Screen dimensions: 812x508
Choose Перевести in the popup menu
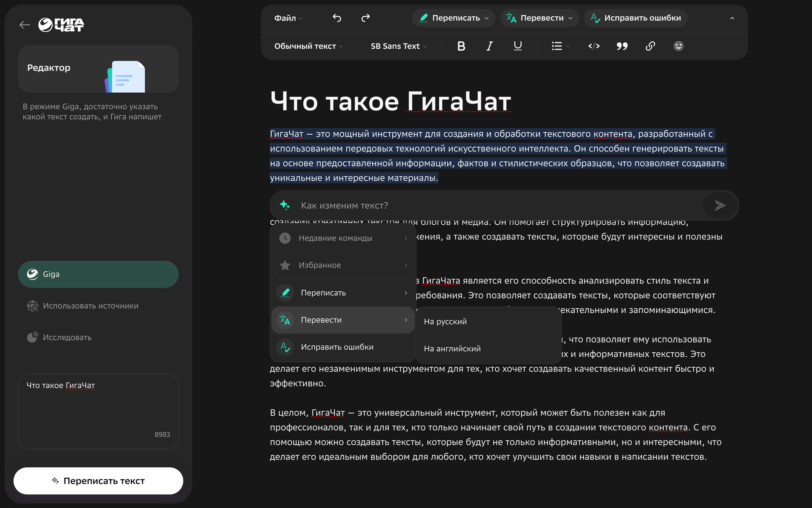(x=343, y=320)
